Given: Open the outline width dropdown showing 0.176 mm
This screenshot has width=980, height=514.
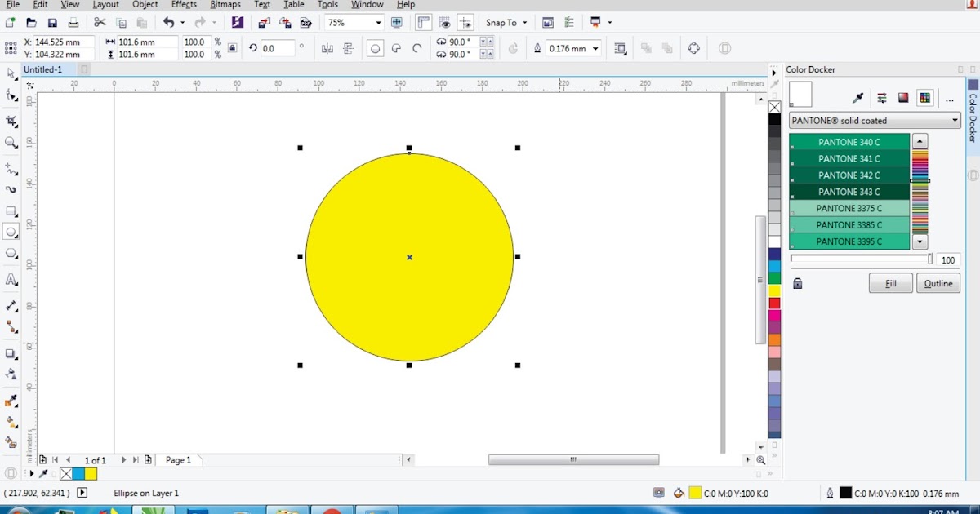Looking at the screenshot, I should (x=596, y=48).
